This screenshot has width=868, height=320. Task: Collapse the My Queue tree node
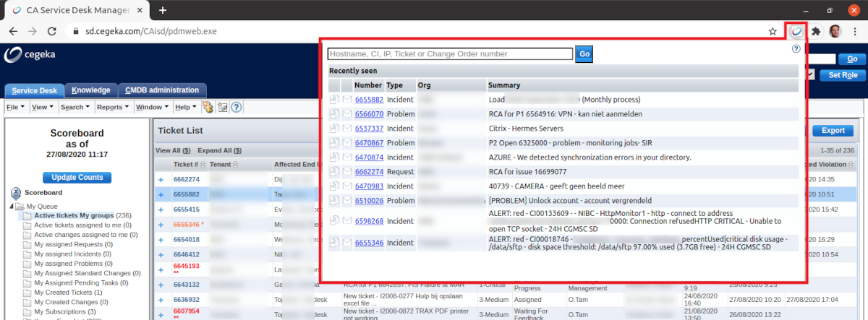[12, 206]
